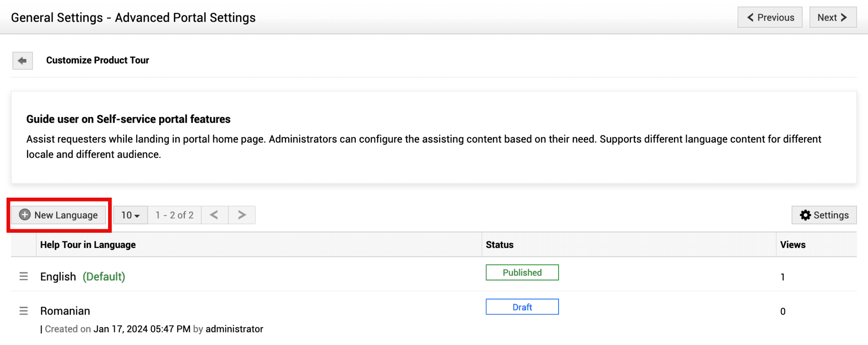This screenshot has height=345, width=868.
Task: Click the back arrow icon beside Customize Product Tour
Action: click(x=22, y=61)
